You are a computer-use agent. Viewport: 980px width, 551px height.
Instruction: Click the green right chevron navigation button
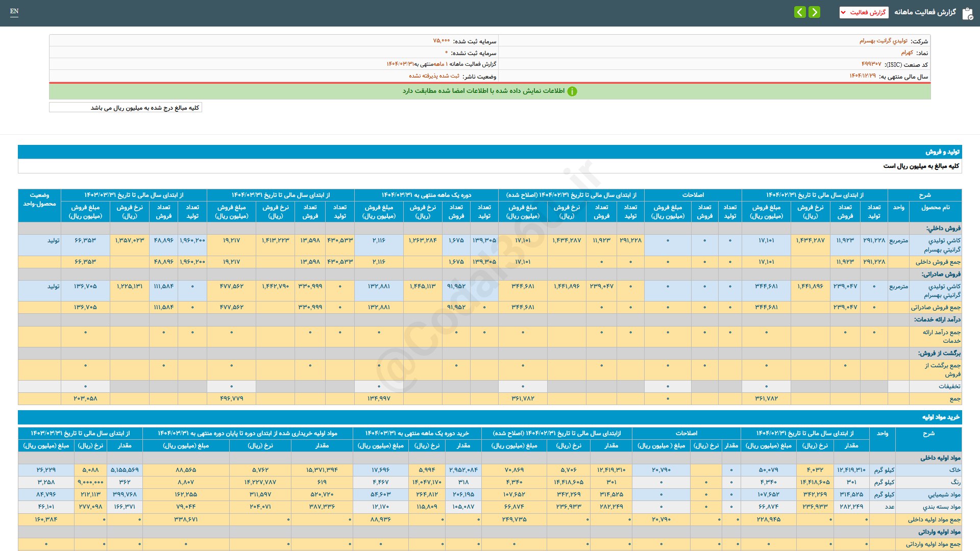[815, 12]
